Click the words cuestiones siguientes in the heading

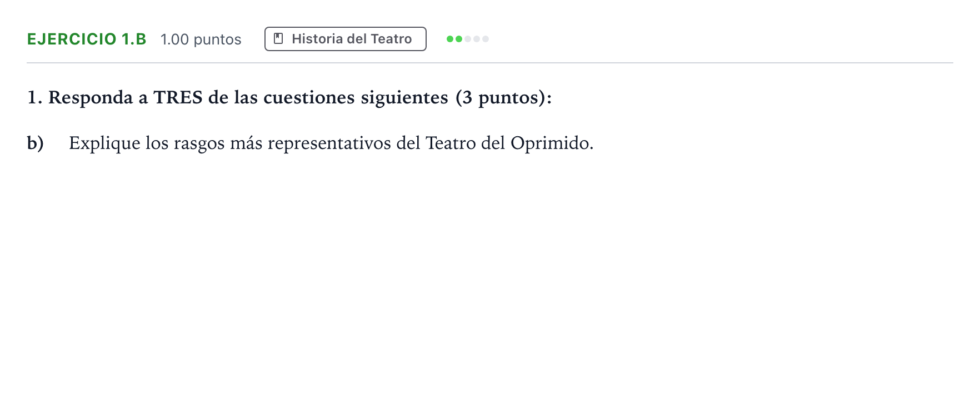tap(356, 98)
